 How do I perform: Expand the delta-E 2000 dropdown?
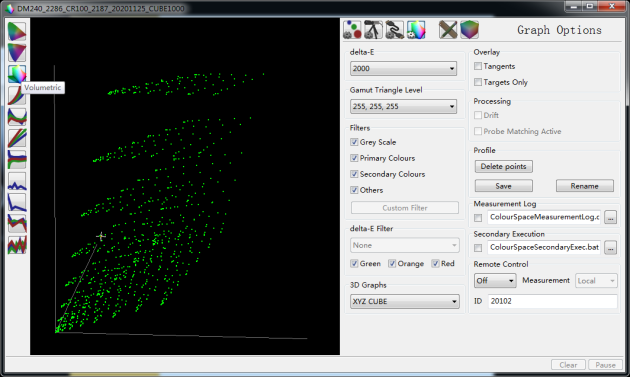tap(403, 68)
